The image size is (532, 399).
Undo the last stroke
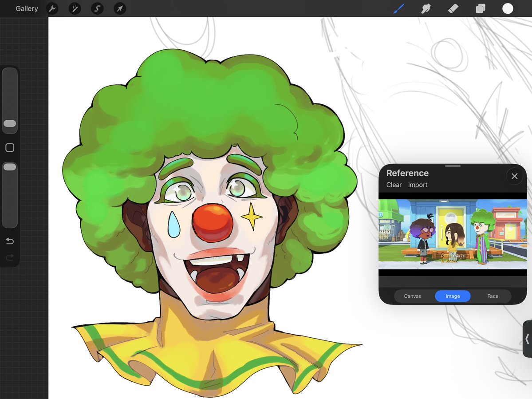(x=10, y=241)
